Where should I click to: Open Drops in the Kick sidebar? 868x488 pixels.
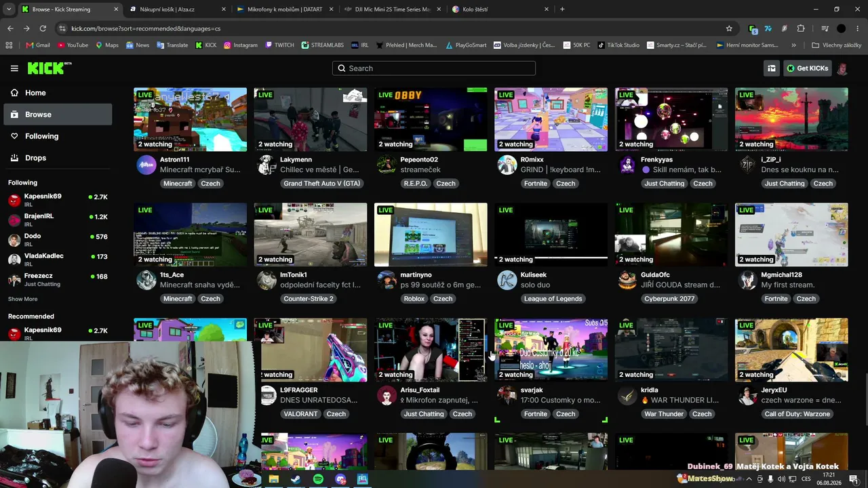(58, 158)
